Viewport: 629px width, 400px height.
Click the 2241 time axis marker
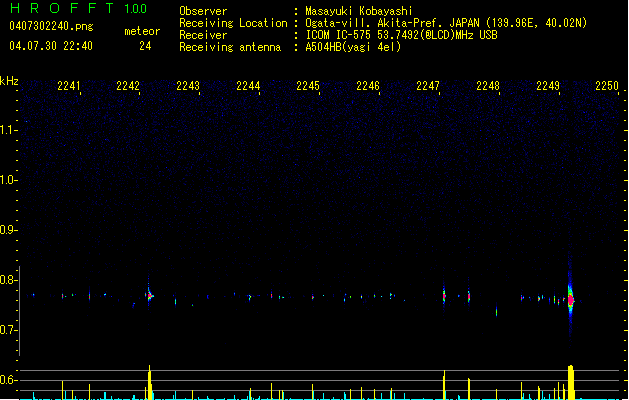tap(69, 85)
